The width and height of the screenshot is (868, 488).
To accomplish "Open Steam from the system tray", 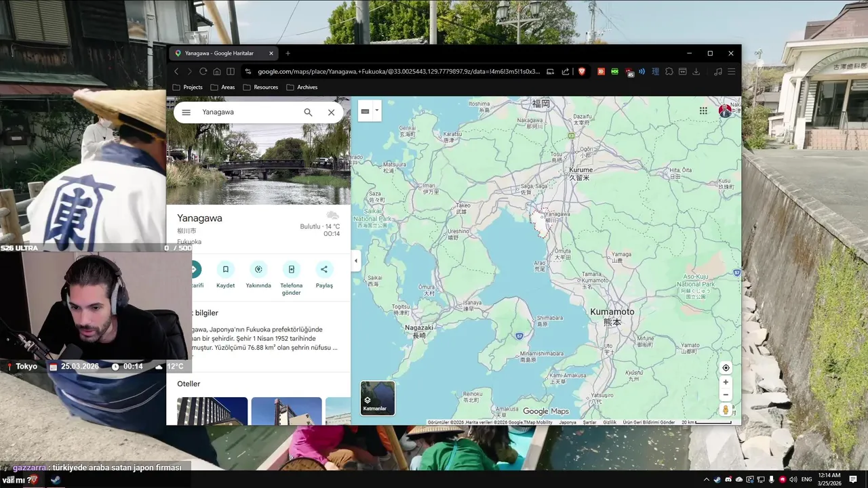I will tap(717, 479).
